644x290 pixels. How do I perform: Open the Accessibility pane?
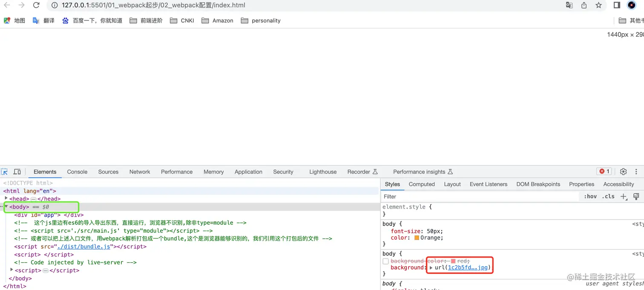[618, 184]
